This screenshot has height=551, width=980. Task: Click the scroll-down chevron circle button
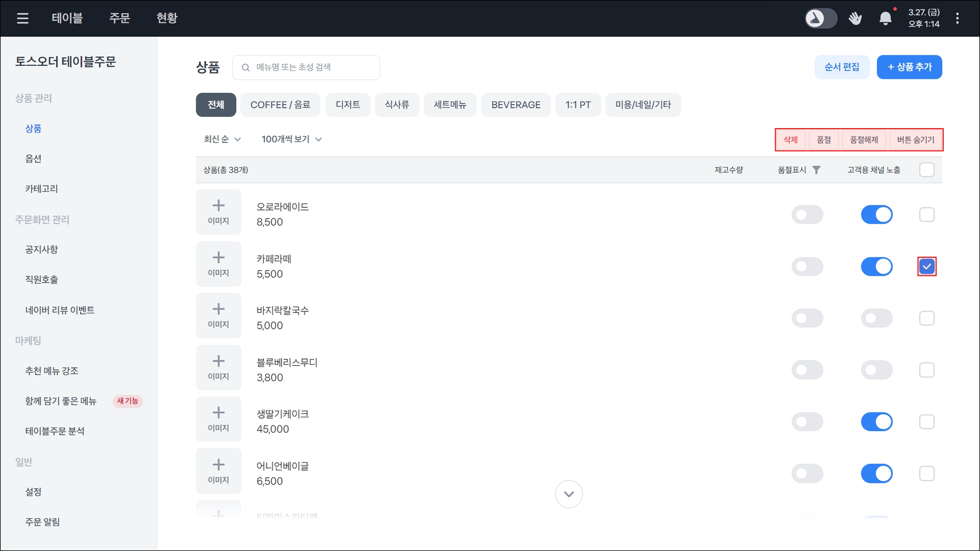(x=568, y=494)
